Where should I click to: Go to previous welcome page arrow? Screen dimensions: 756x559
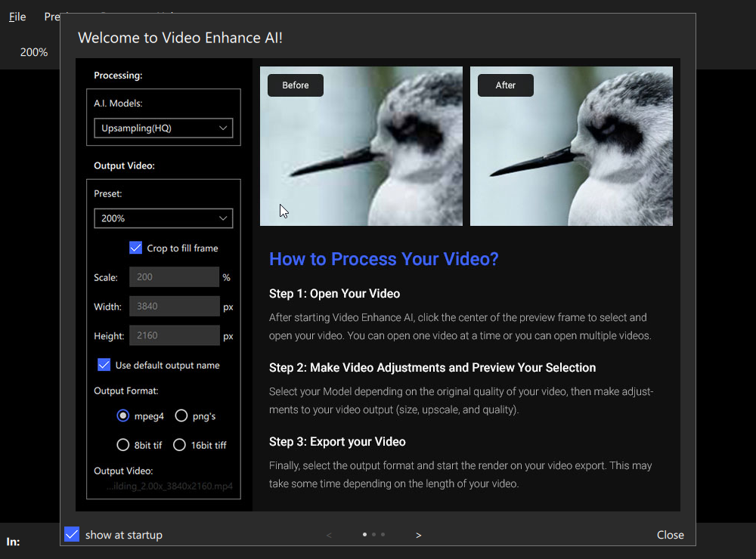tap(329, 535)
